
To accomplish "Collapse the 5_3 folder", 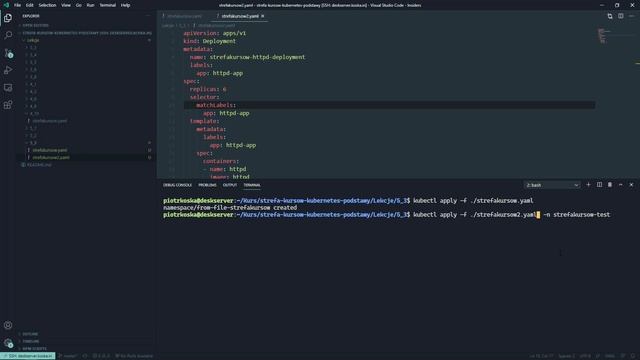I will pos(33,143).
